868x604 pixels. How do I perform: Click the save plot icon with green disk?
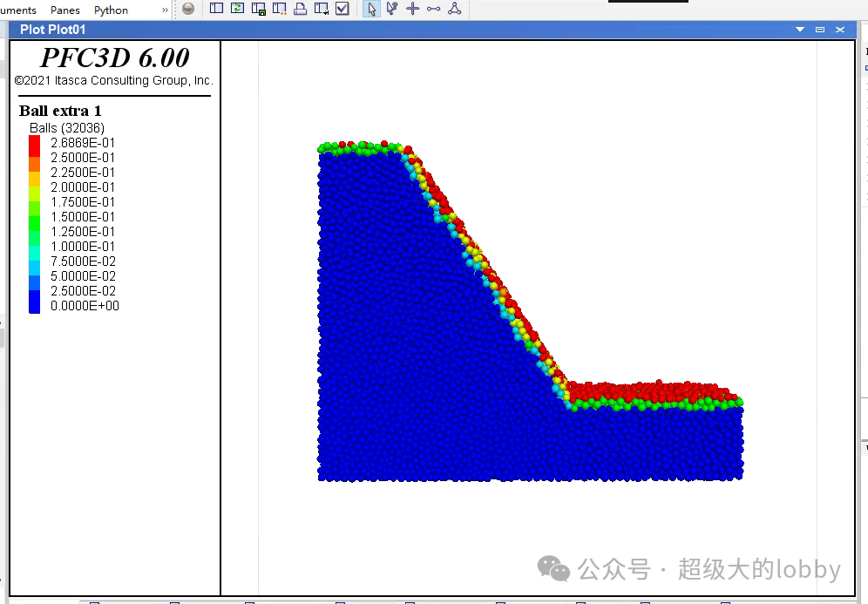tap(259, 9)
